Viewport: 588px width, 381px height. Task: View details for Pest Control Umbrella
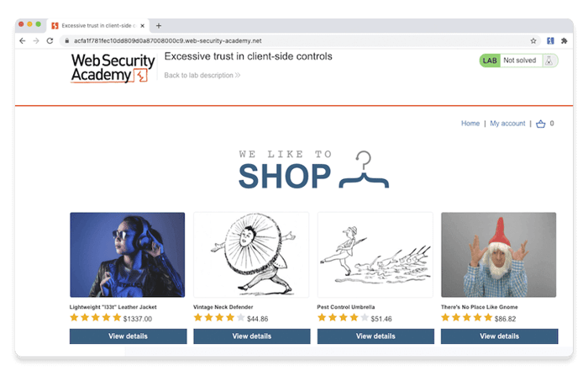(x=375, y=336)
